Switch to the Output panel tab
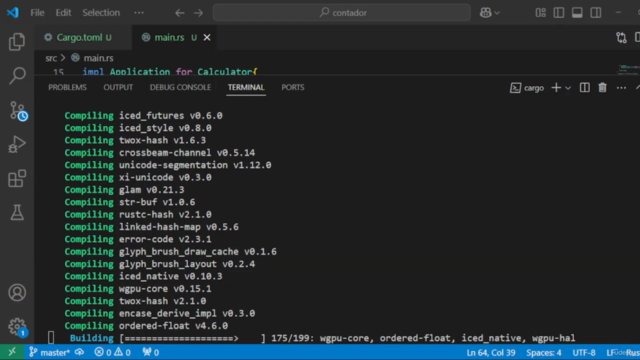 [118, 87]
